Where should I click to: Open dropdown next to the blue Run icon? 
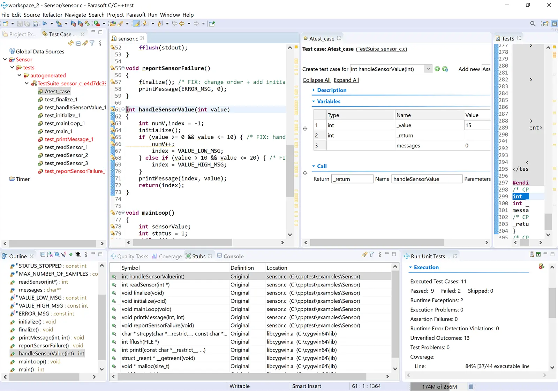tap(52, 24)
